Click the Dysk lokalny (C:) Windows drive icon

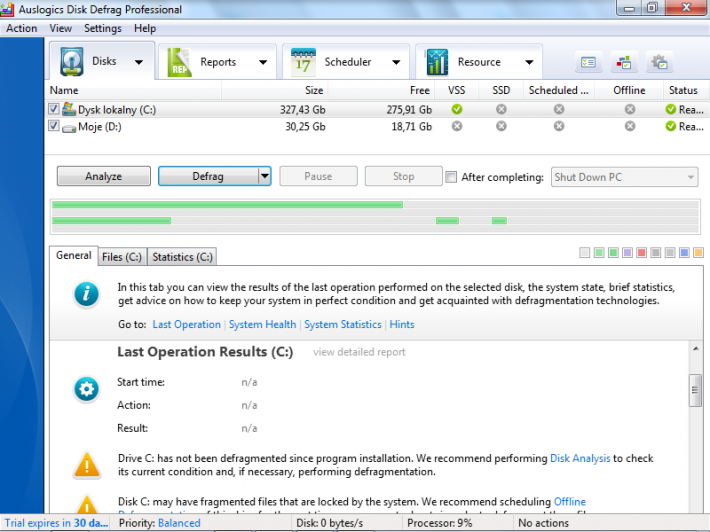coord(69,109)
